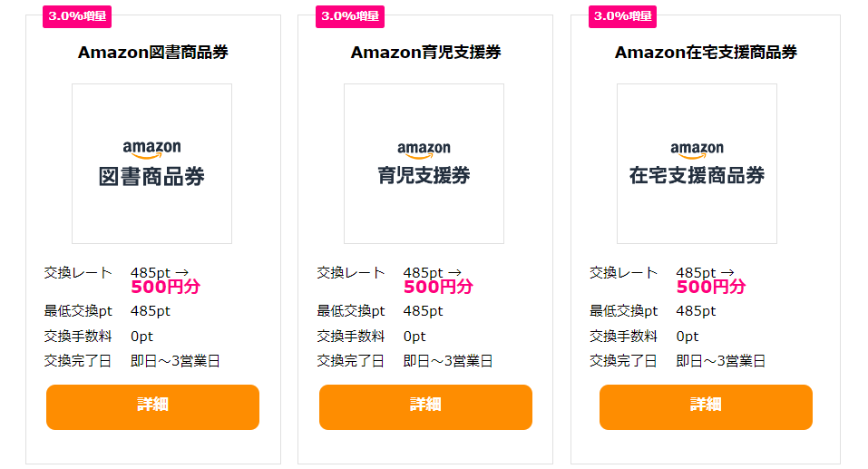This screenshot has height=469, width=868.
Task: Open details for Amazon図書商品券
Action: click(152, 407)
